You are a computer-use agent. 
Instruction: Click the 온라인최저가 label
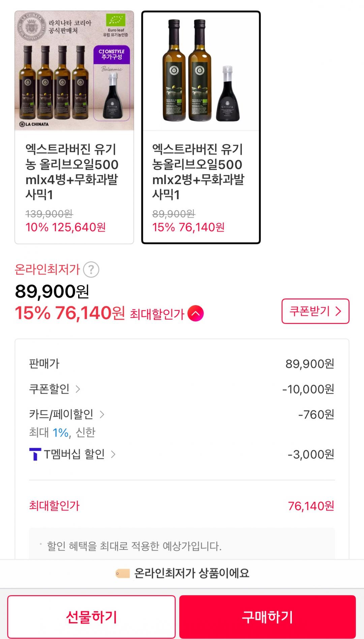point(47,270)
